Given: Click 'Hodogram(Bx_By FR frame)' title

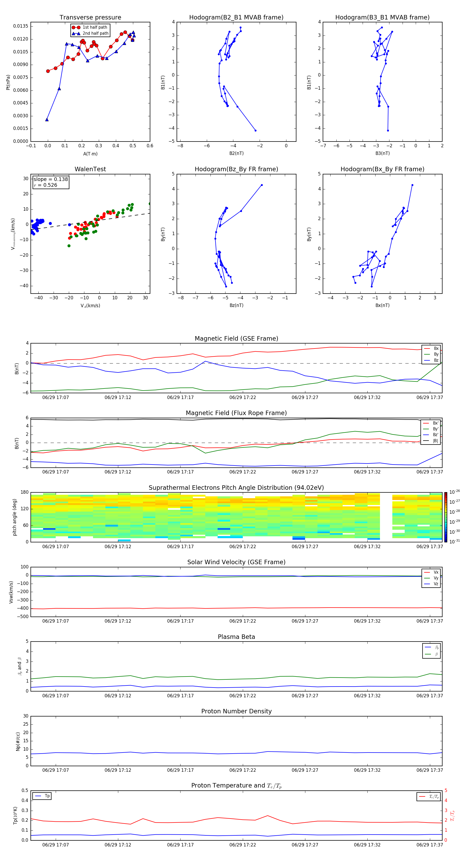Looking at the screenshot, I should [382, 169].
